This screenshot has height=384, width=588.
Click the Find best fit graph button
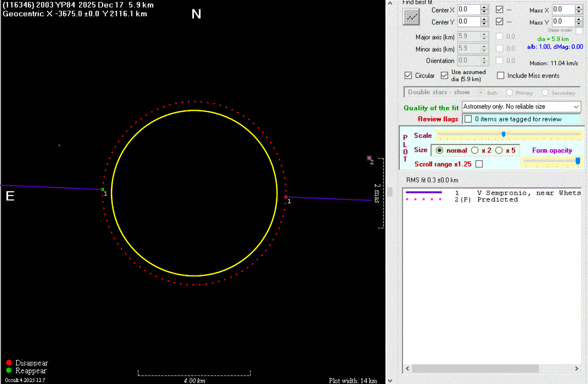click(x=412, y=17)
